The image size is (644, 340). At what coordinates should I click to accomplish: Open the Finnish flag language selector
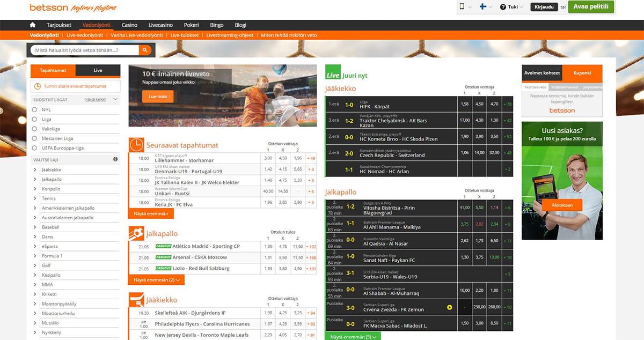[483, 7]
